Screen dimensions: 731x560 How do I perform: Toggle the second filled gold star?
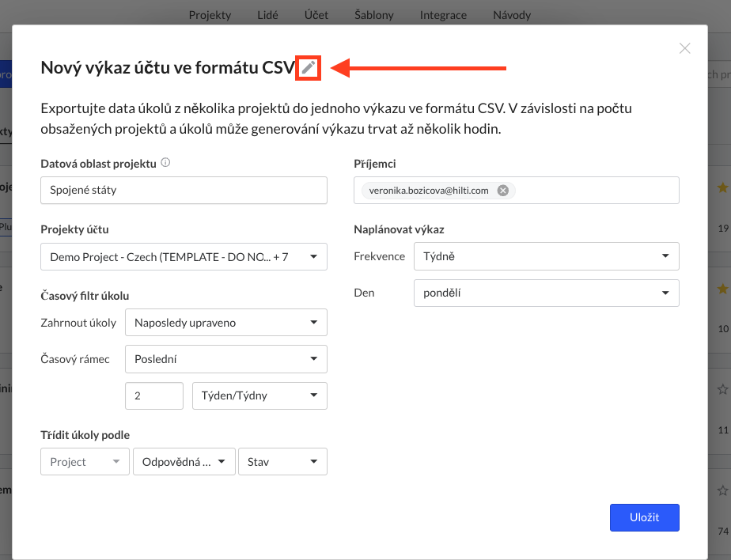(722, 289)
